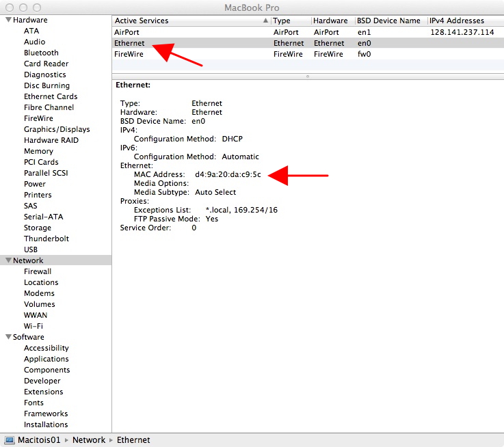Select Disc Burning entry

pyautogui.click(x=47, y=85)
